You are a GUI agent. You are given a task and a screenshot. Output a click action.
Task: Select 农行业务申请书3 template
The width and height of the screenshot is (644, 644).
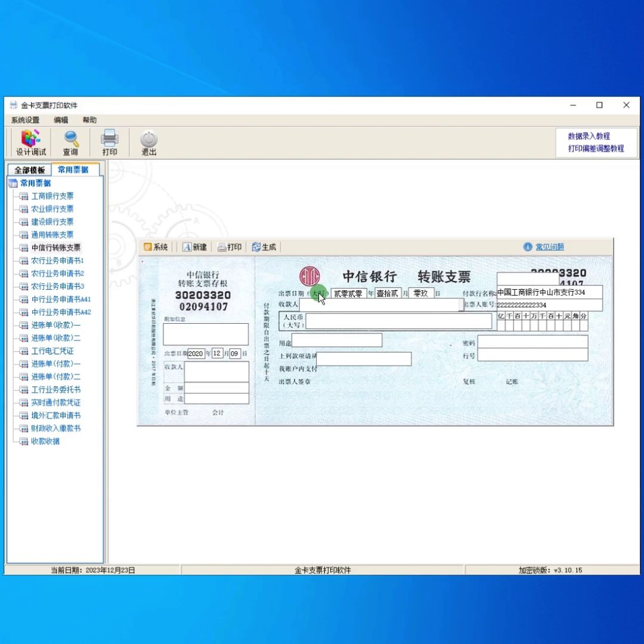pyautogui.click(x=57, y=286)
